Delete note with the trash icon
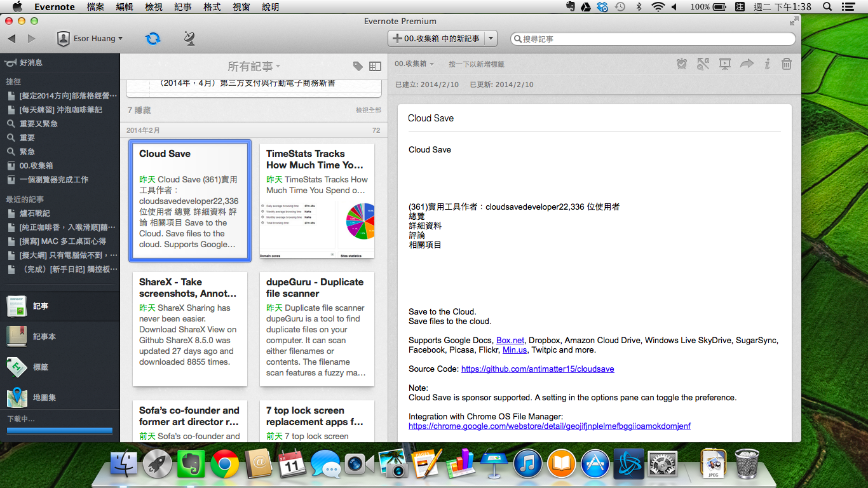This screenshot has width=868, height=488. (x=786, y=64)
